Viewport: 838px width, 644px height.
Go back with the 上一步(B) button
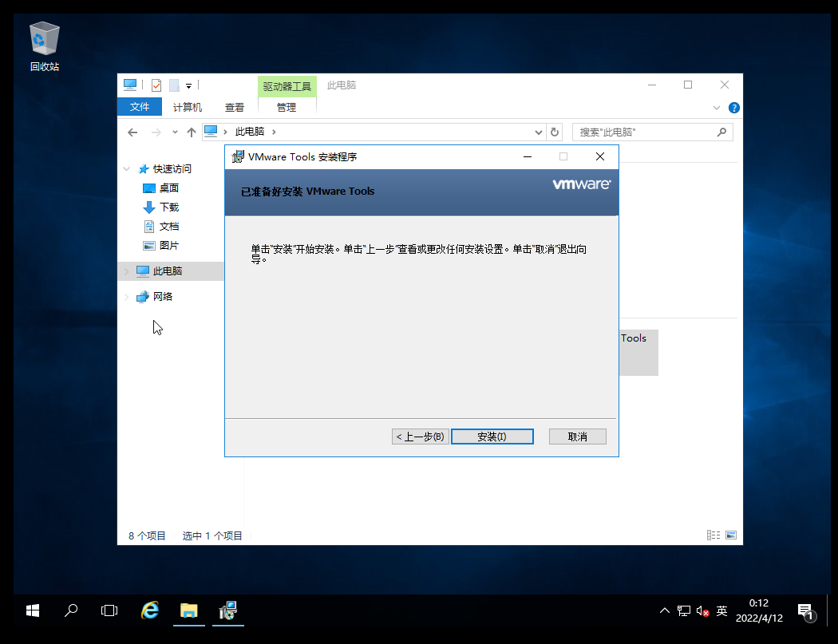pos(420,437)
